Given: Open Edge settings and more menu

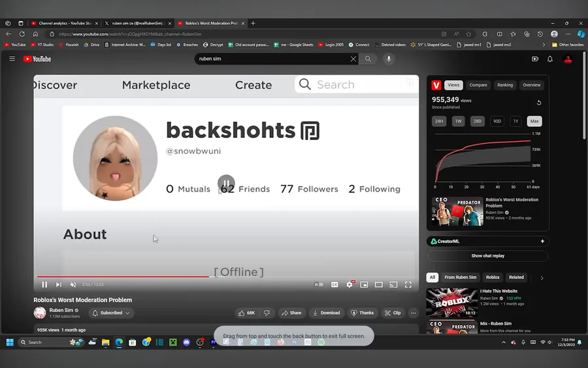Looking at the screenshot, I should pos(568,34).
